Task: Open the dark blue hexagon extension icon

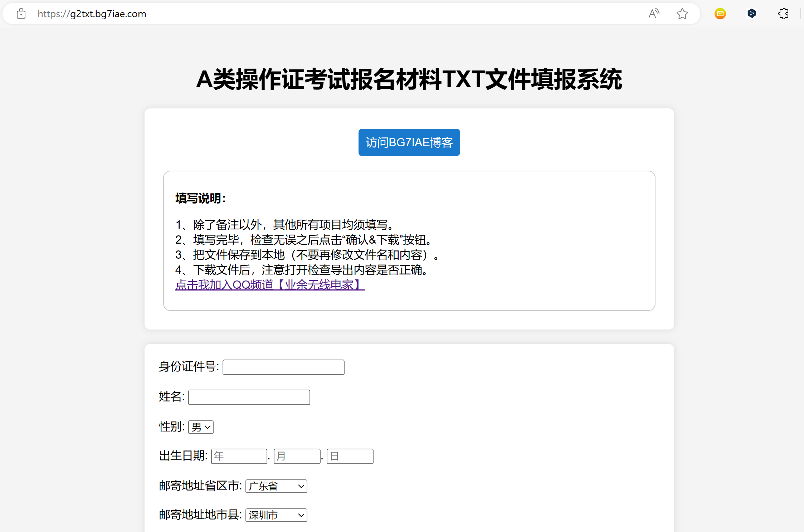Action: (x=751, y=14)
